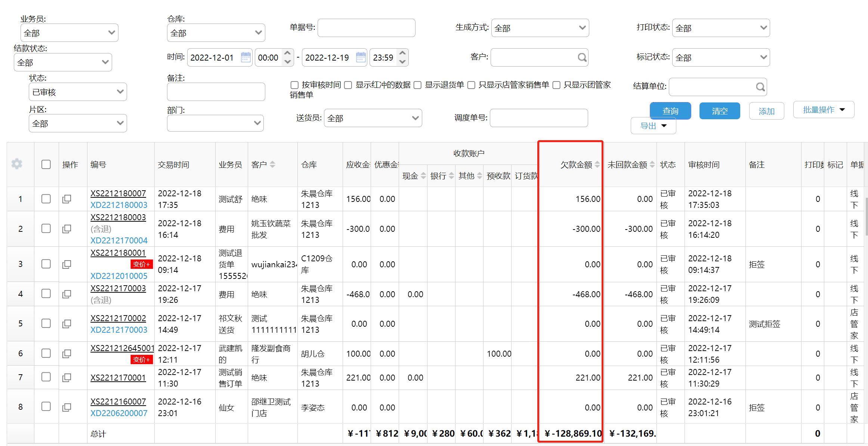This screenshot has width=868, height=446.
Task: Open 送货员 dropdown
Action: (x=373, y=118)
